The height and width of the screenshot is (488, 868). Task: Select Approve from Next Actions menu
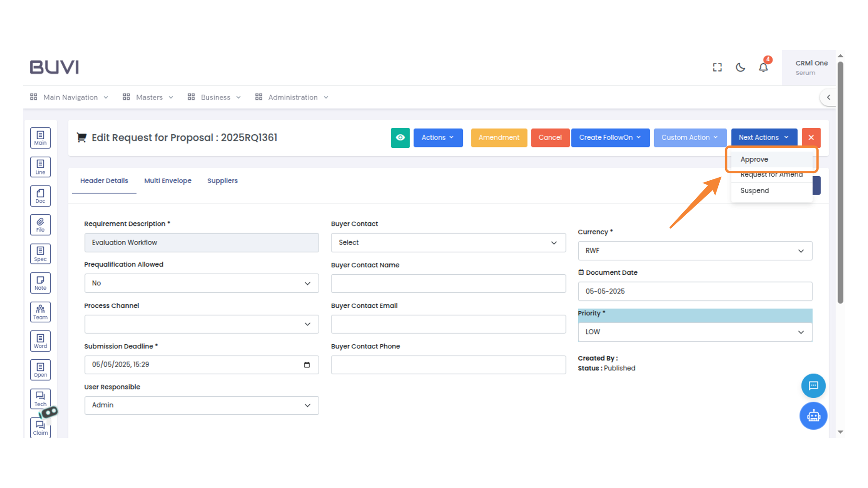click(x=754, y=160)
